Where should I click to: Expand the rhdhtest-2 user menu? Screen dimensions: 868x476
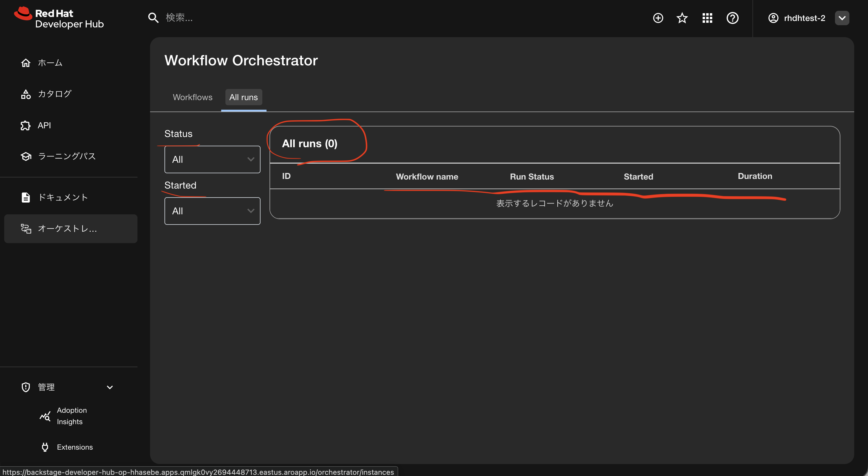[x=842, y=18]
